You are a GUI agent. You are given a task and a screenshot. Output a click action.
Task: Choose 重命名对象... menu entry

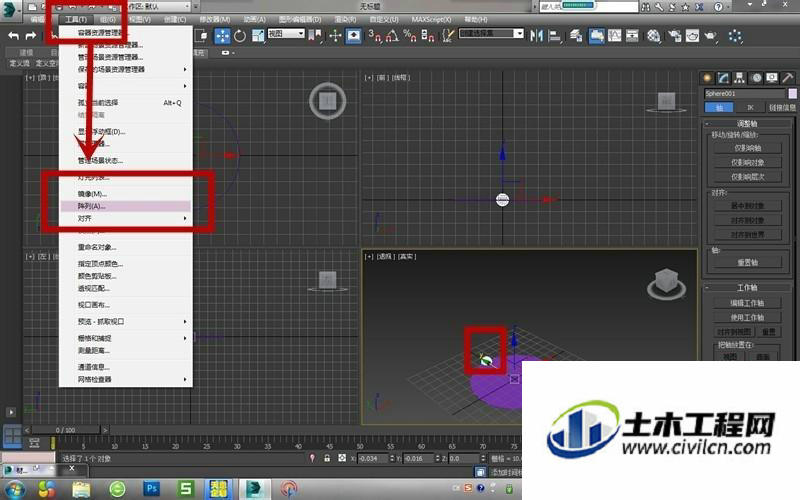[126, 247]
